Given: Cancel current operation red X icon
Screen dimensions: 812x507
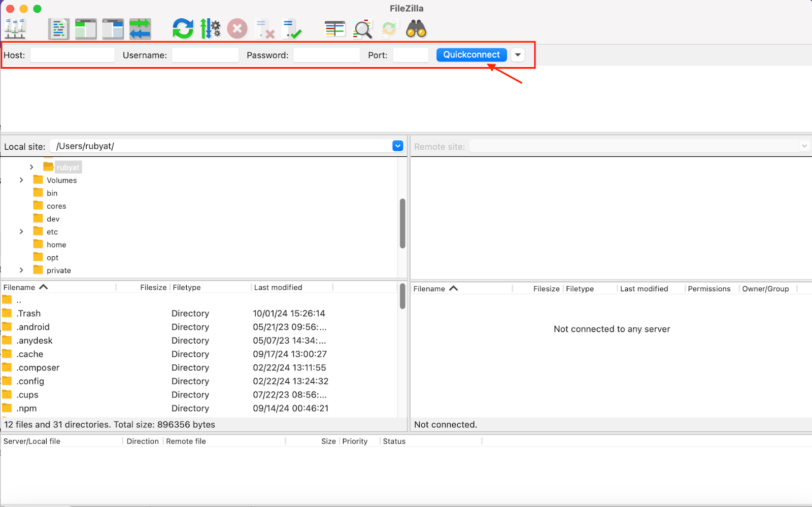Looking at the screenshot, I should tap(237, 29).
